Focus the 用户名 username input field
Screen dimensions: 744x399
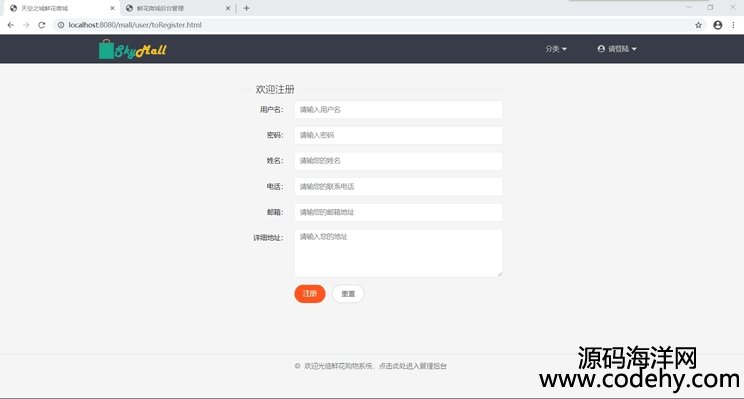point(398,110)
